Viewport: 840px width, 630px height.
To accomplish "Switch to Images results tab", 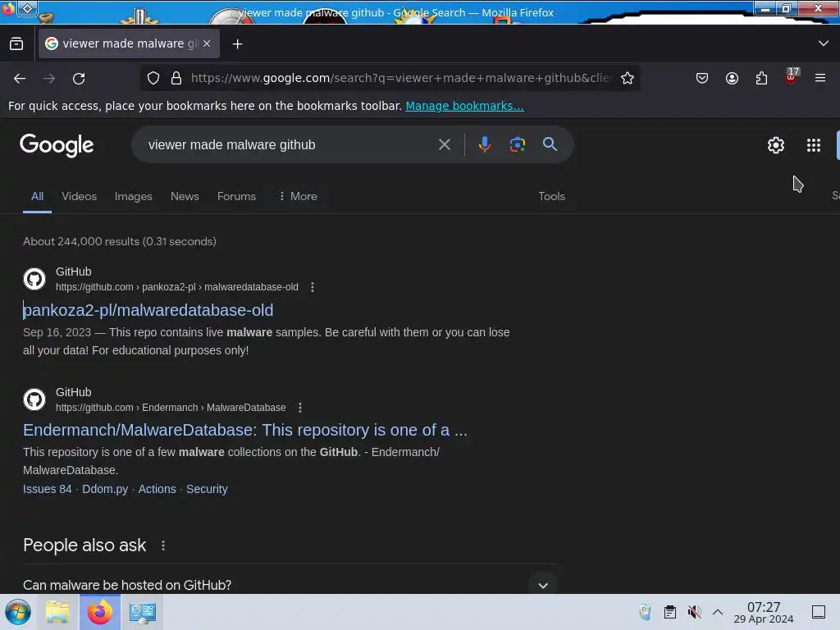I will pyautogui.click(x=134, y=197).
